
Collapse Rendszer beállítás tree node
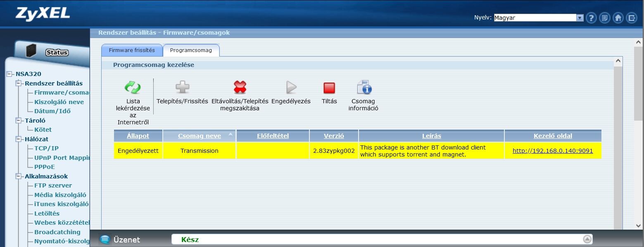[18, 83]
